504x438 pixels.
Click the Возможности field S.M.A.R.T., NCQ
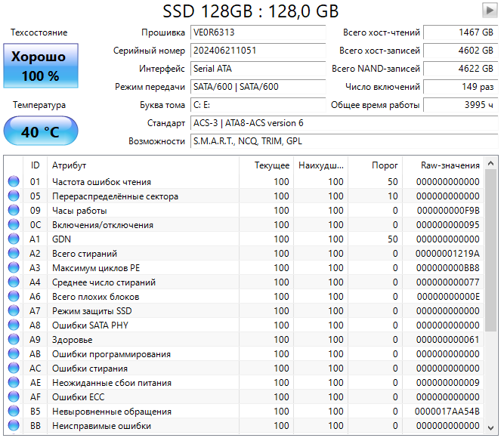[345, 141]
